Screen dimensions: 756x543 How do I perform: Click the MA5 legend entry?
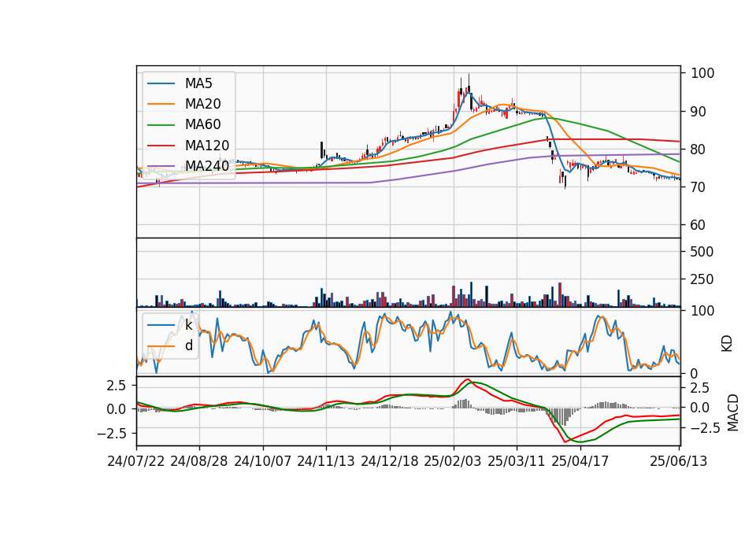click(x=180, y=83)
